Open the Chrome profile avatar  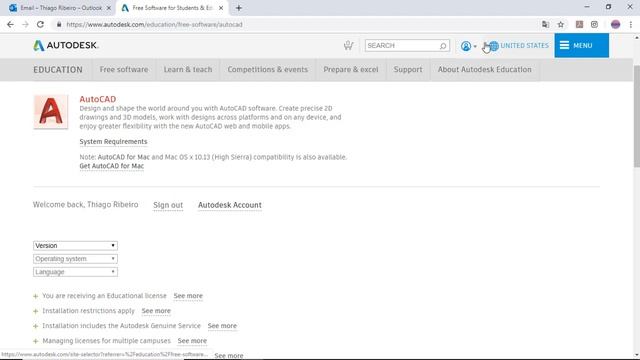click(616, 24)
